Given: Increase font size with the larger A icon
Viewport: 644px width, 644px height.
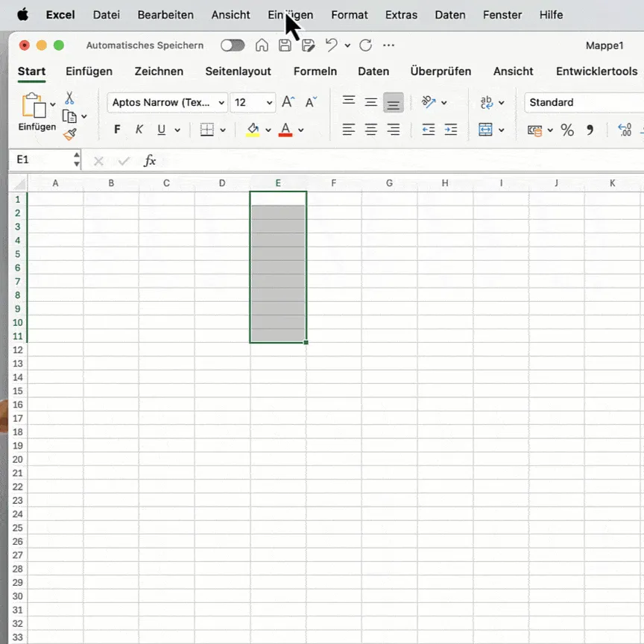Looking at the screenshot, I should coord(288,102).
